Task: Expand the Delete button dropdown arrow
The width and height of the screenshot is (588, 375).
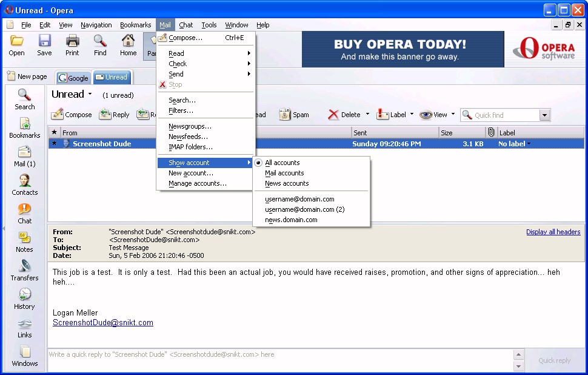Action: (367, 115)
